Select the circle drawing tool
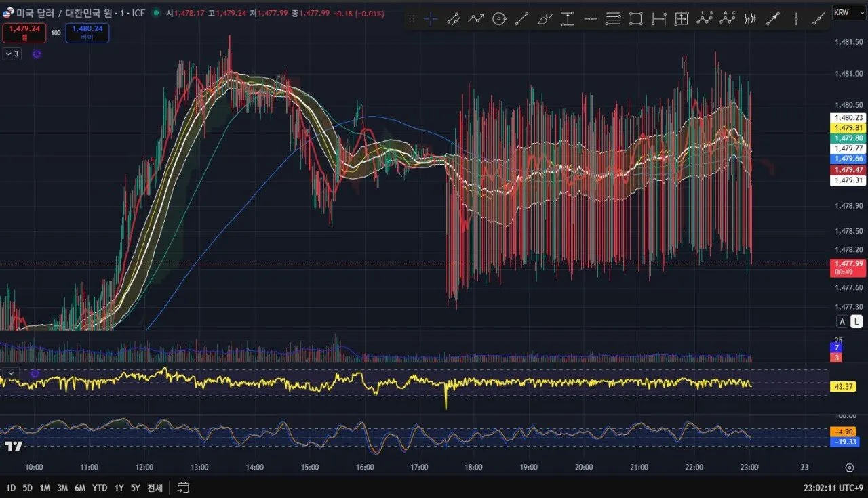The width and height of the screenshot is (868, 498). pos(499,19)
